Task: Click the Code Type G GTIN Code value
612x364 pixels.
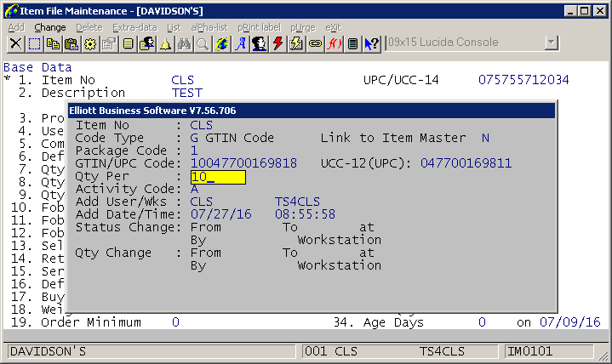Action: [232, 138]
